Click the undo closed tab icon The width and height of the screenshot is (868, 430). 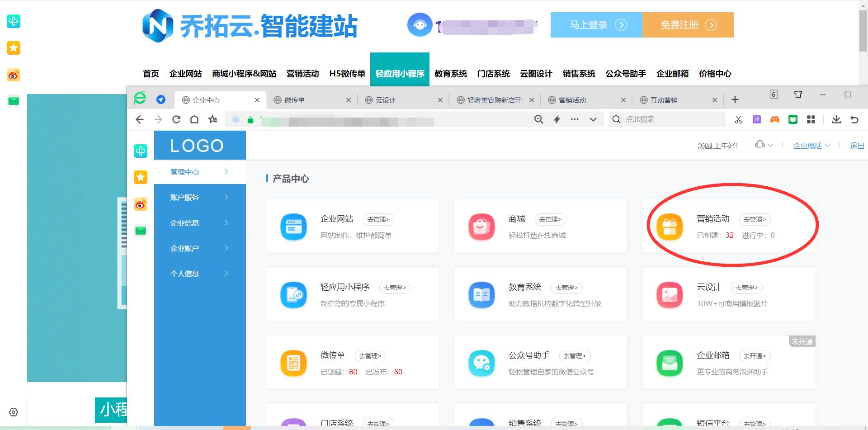click(x=854, y=119)
